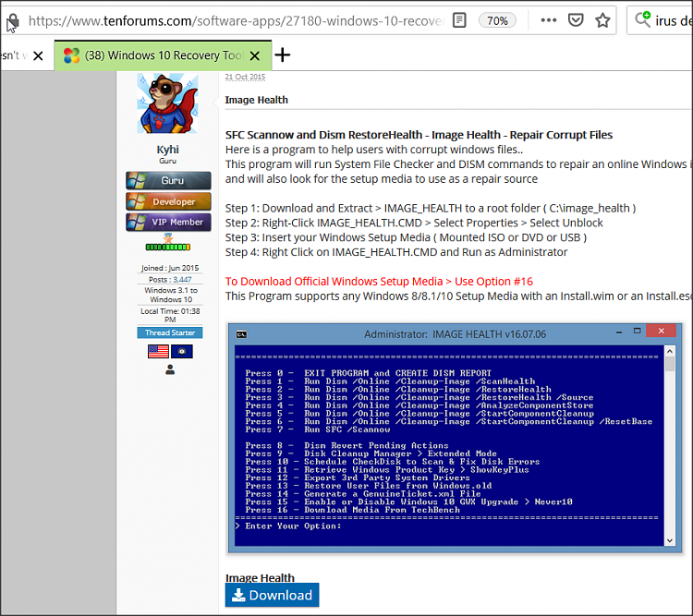The width and height of the screenshot is (693, 616).
Task: Switch to Windows 10 Recovery Tool tab
Action: pyautogui.click(x=163, y=55)
